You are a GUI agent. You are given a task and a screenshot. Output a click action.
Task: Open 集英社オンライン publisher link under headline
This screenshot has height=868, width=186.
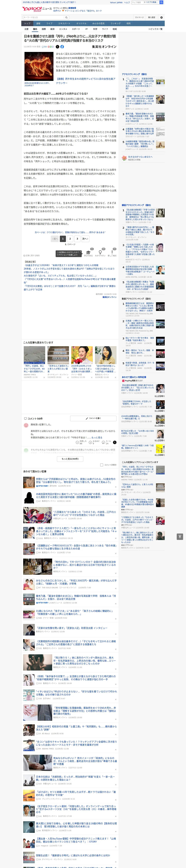click(x=104, y=47)
